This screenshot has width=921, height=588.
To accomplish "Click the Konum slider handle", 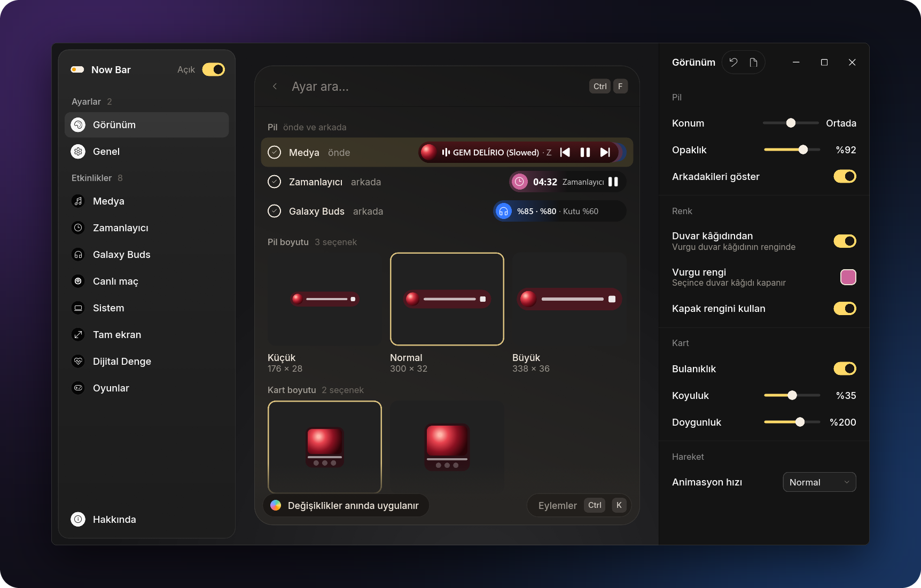I will click(791, 123).
